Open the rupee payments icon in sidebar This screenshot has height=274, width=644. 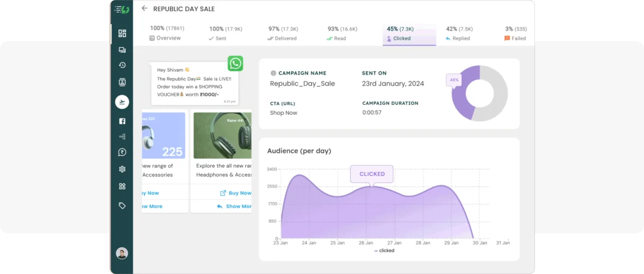tap(122, 152)
